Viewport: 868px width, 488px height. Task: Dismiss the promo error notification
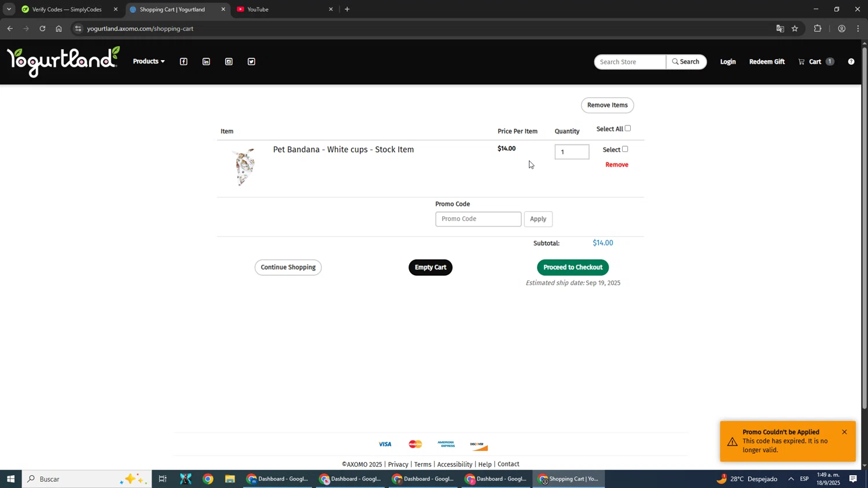(844, 432)
